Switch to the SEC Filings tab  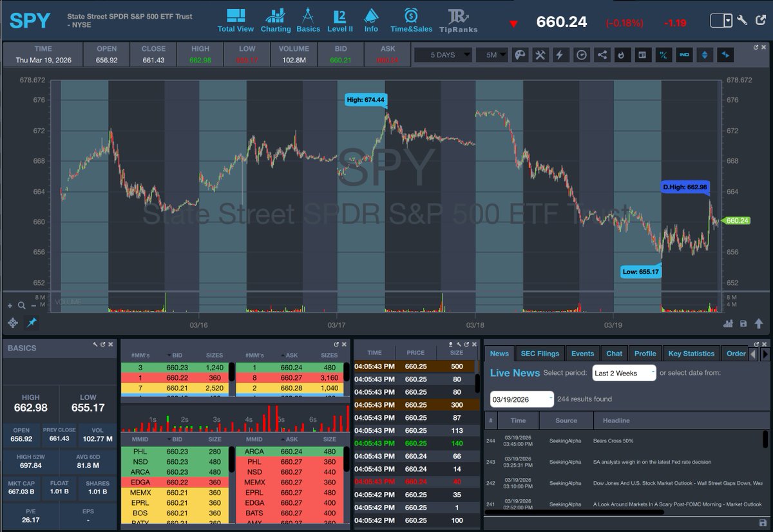pos(540,353)
